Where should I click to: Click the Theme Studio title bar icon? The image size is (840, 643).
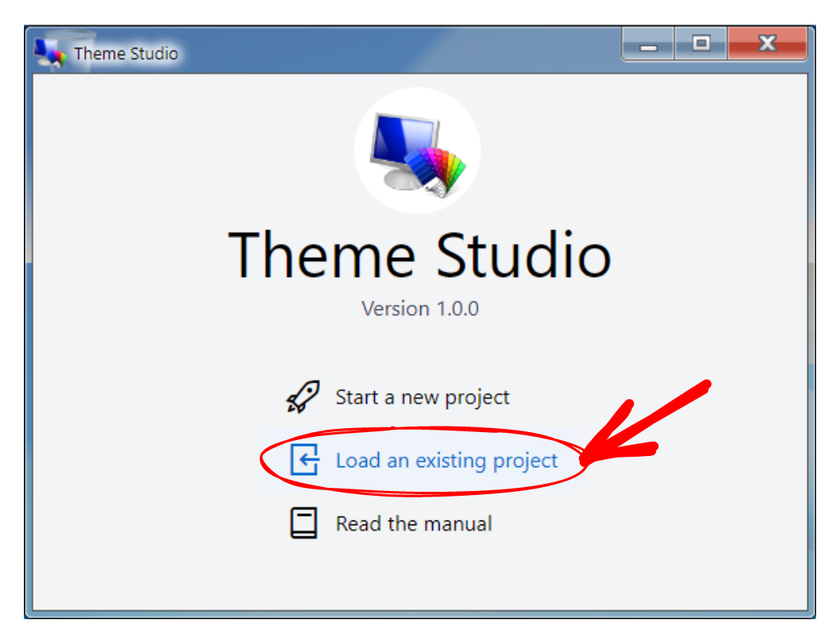pos(50,53)
